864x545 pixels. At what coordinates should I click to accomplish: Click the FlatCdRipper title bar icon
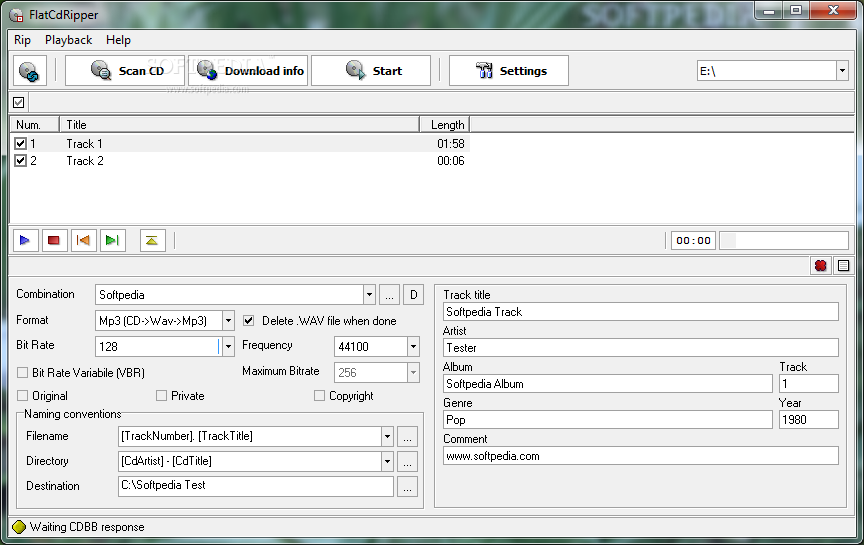click(17, 15)
